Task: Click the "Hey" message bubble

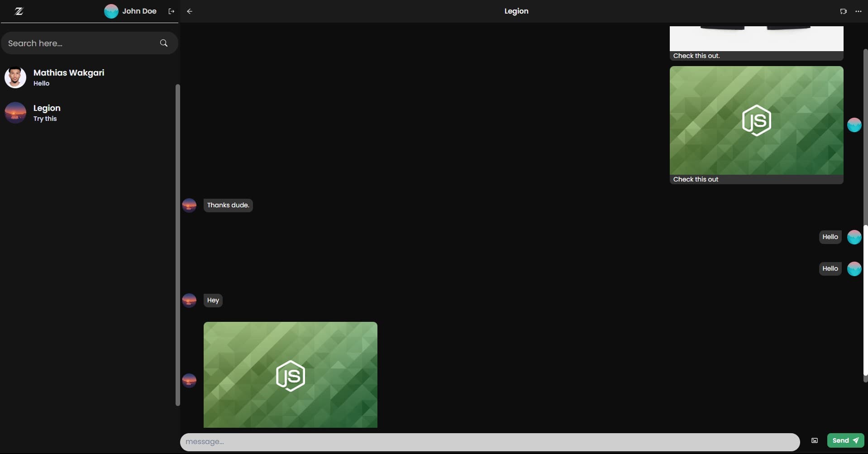Action: (213, 300)
